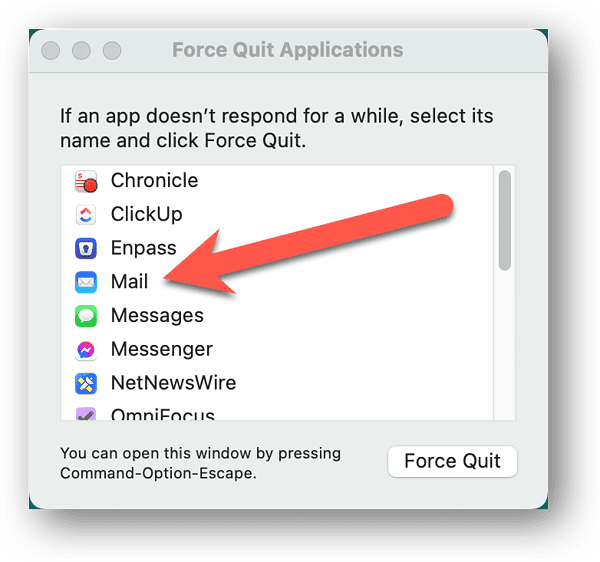Screen dimensions: 600x562
Task: Highlight Messages in the list
Action: pyautogui.click(x=157, y=316)
